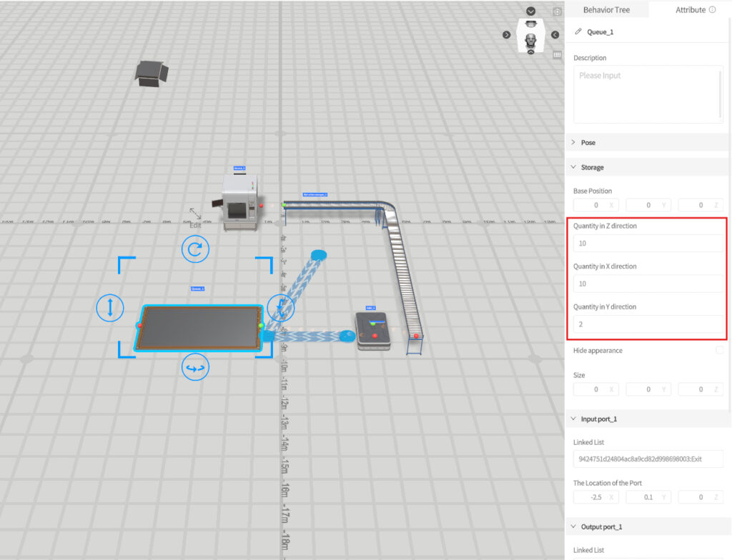Image resolution: width=732 pixels, height=560 pixels.
Task: Click the Description text area
Action: tap(648, 94)
